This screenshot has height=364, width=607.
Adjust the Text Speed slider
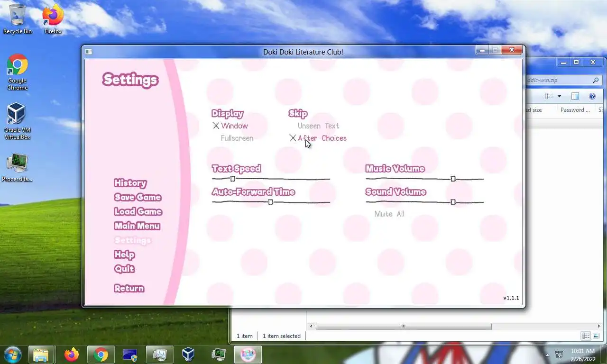pyautogui.click(x=271, y=179)
